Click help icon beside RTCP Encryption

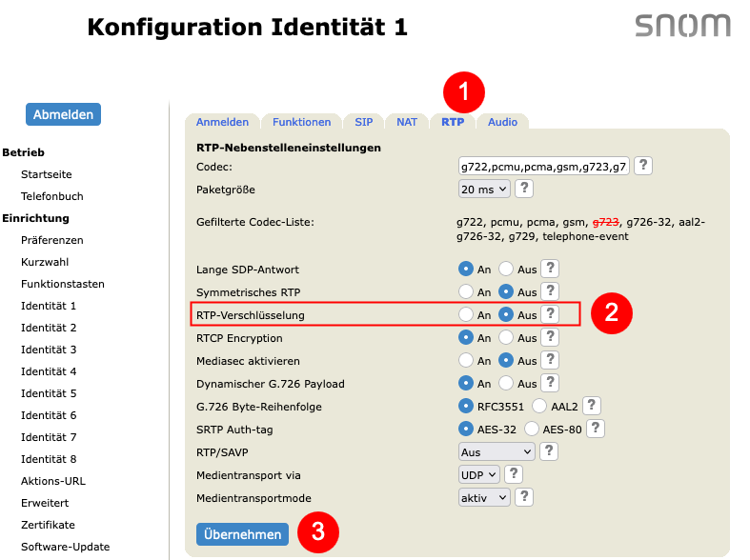click(550, 337)
